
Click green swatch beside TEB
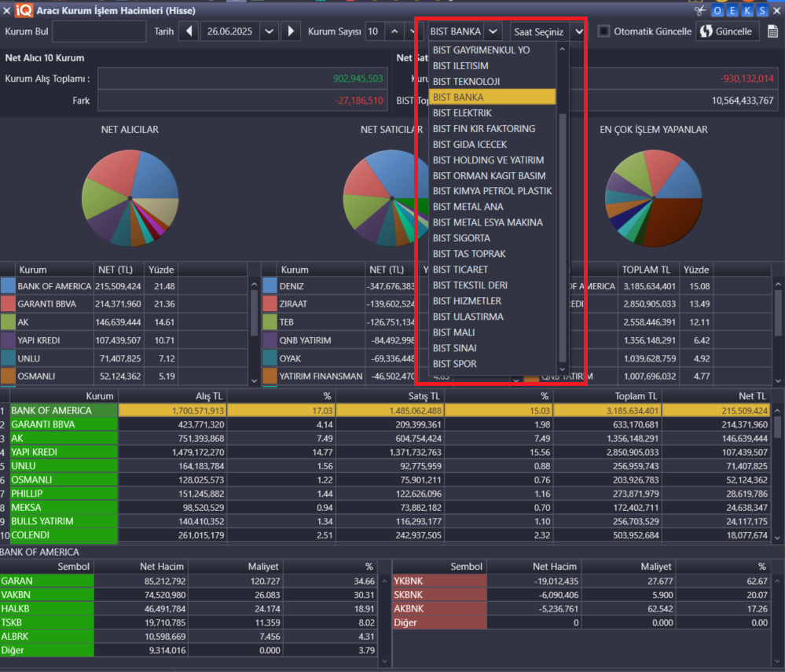pos(270,322)
